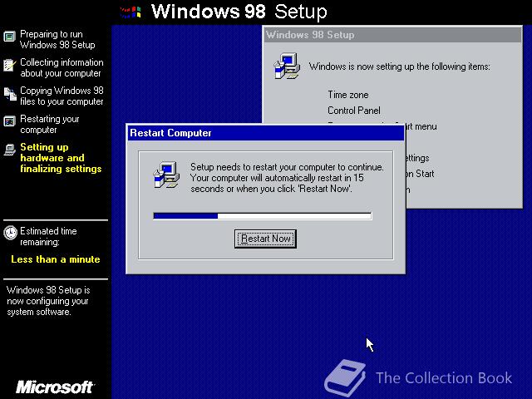Click the Restarting your computer step icon
Image resolution: width=532 pixels, height=399 pixels.
pos(9,121)
